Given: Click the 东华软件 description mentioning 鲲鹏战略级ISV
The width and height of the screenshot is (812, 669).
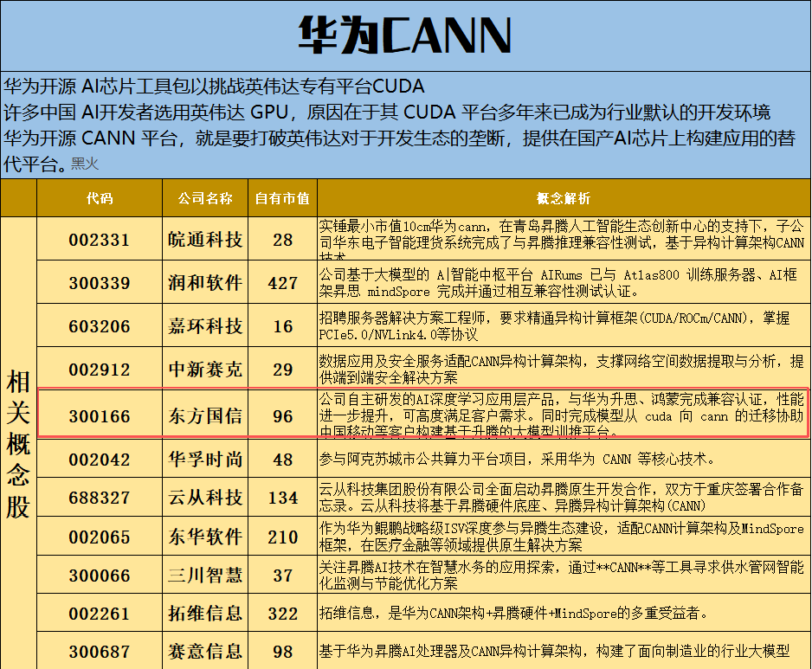Looking at the screenshot, I should pos(564,537).
